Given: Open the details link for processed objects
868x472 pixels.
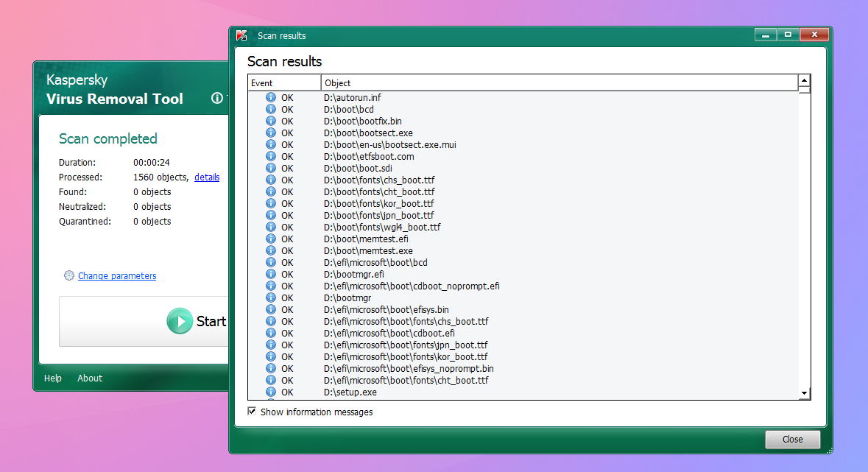Looking at the screenshot, I should 207,177.
